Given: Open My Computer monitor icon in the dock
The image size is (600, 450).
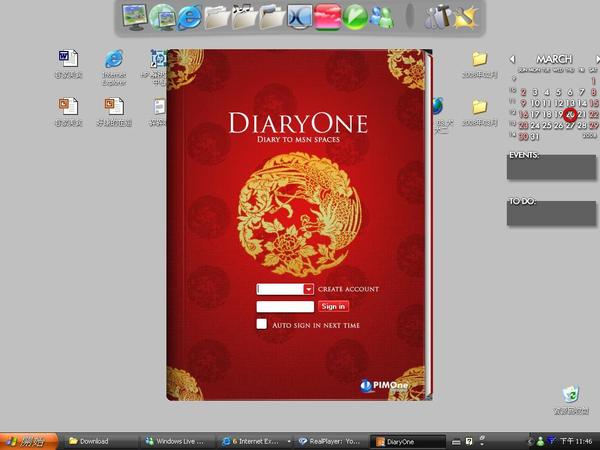Looking at the screenshot, I should [134, 17].
